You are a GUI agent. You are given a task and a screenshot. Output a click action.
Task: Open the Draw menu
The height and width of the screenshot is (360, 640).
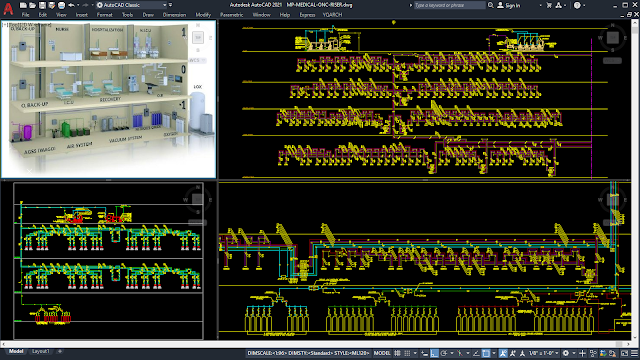tap(148, 15)
